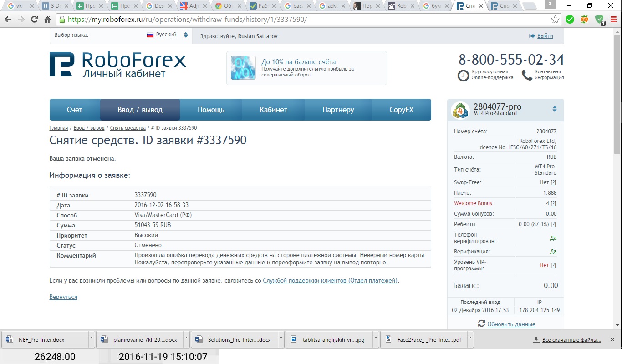Open the Chrome menu icon
The width and height of the screenshot is (622, 364).
tap(613, 20)
